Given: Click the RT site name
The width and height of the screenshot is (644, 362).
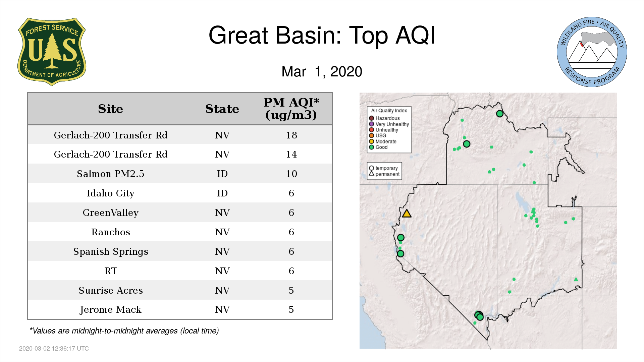Looking at the screenshot, I should [x=110, y=271].
